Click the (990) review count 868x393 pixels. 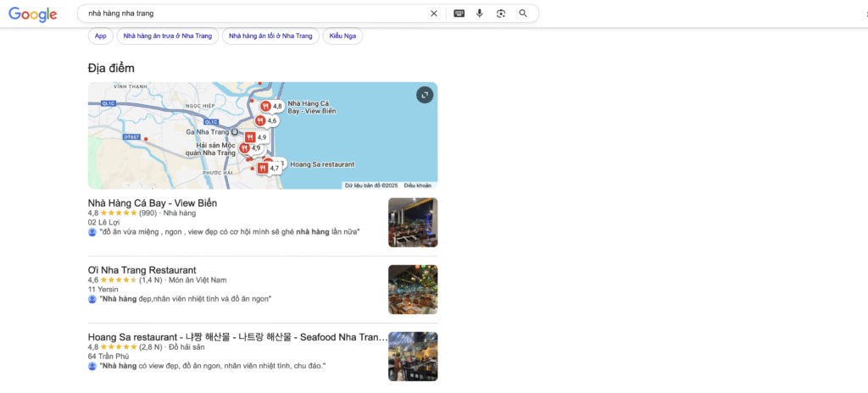tap(147, 213)
